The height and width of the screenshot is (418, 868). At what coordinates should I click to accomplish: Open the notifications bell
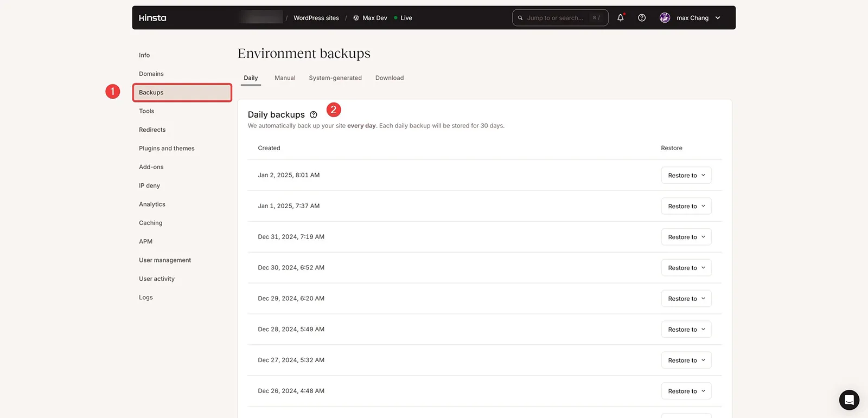tap(621, 18)
